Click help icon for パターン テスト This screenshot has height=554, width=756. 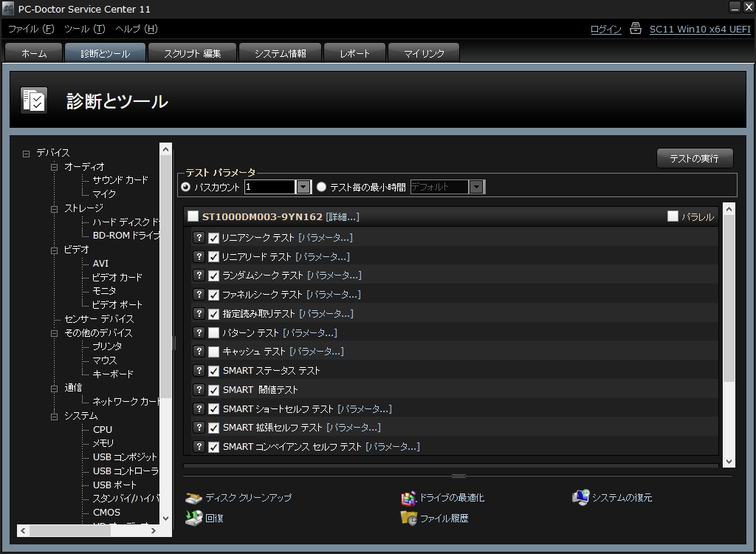(199, 332)
